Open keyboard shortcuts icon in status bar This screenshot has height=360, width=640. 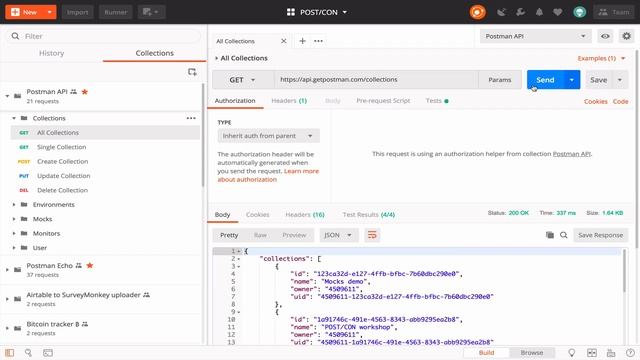pyautogui.click(x=611, y=353)
